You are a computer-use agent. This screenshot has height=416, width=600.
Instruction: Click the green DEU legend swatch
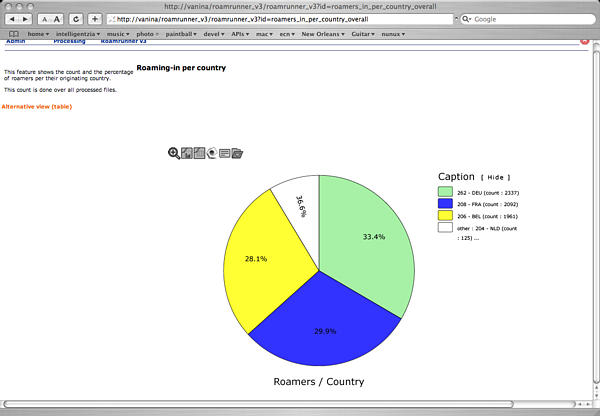pos(444,192)
